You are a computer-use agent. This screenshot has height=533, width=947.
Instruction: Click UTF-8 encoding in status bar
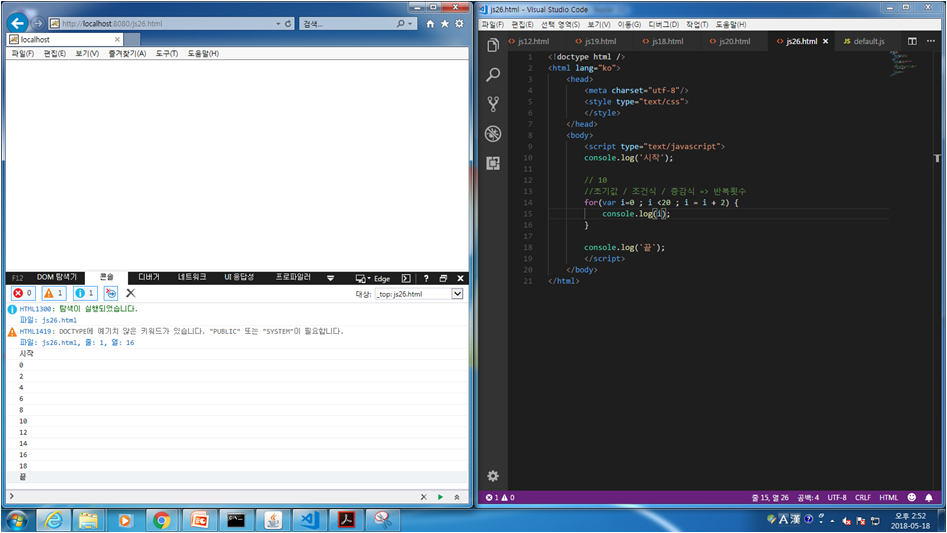[836, 497]
